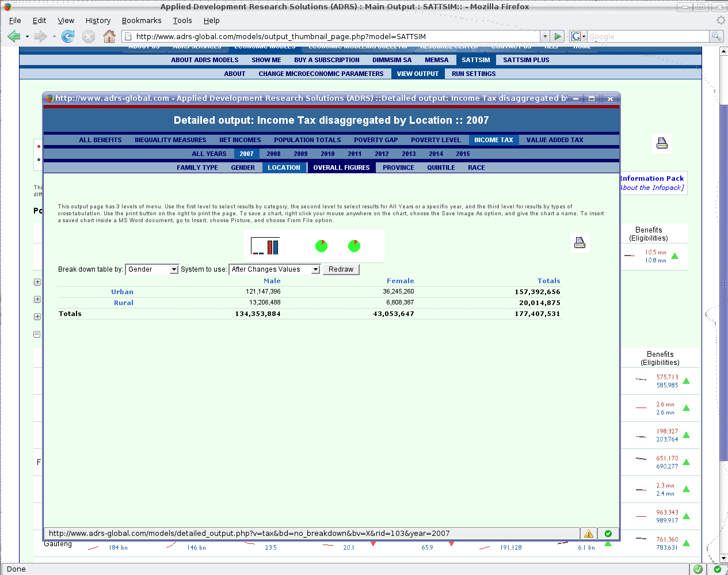Image resolution: width=728 pixels, height=575 pixels.
Task: Reload the current page
Action: 68,37
